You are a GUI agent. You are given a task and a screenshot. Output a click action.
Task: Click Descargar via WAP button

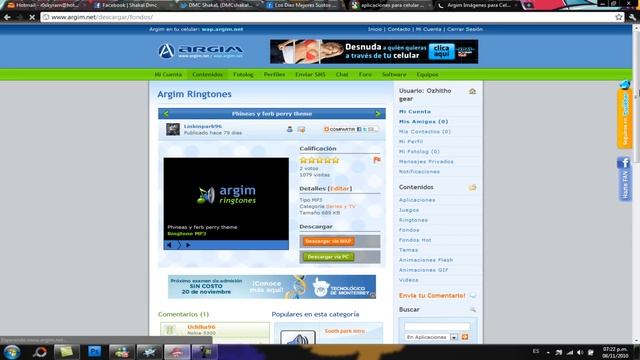click(328, 241)
